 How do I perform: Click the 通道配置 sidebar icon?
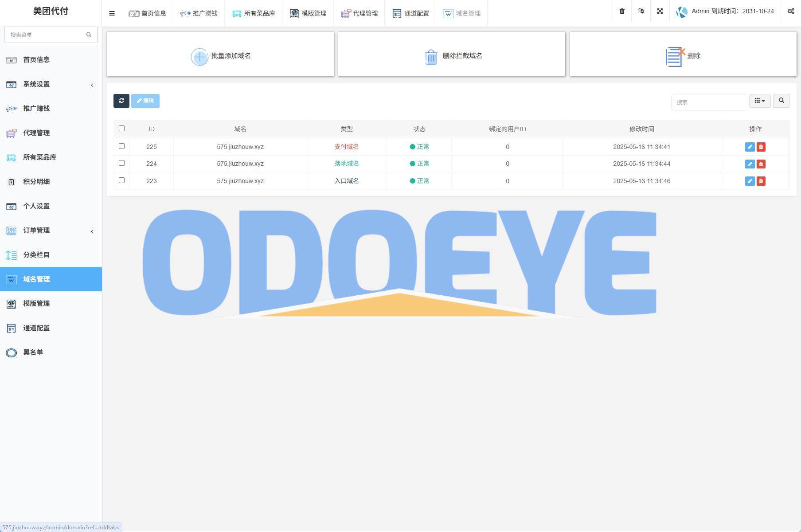(11, 328)
